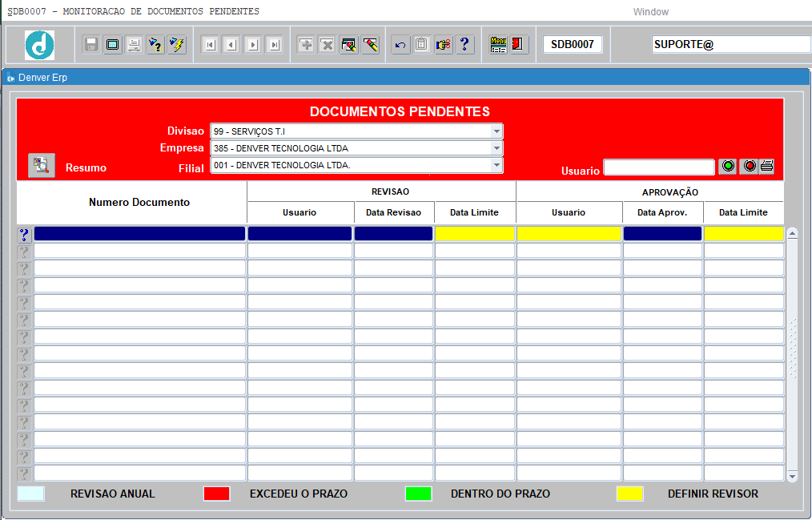Click the DEFINIR REVISOR yellow swatch
This screenshot has height=520, width=812.
click(x=630, y=494)
